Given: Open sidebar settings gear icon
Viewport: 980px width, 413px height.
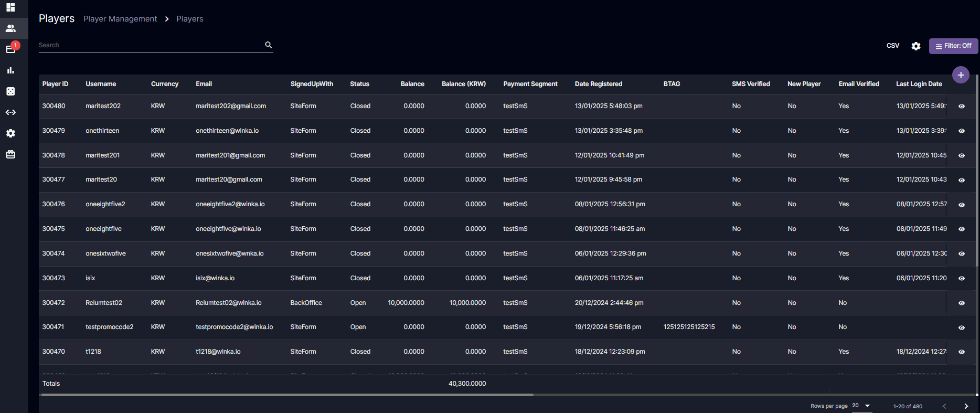Looking at the screenshot, I should tap(10, 133).
